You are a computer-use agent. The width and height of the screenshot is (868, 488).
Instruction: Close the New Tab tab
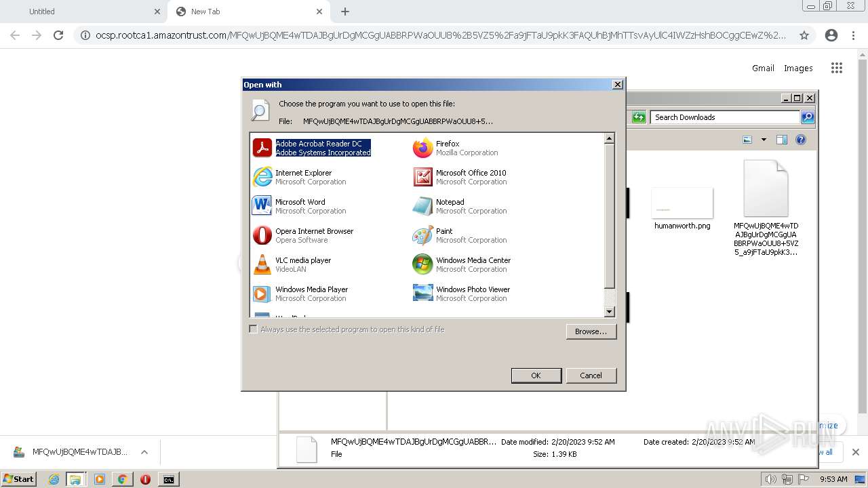pos(319,12)
